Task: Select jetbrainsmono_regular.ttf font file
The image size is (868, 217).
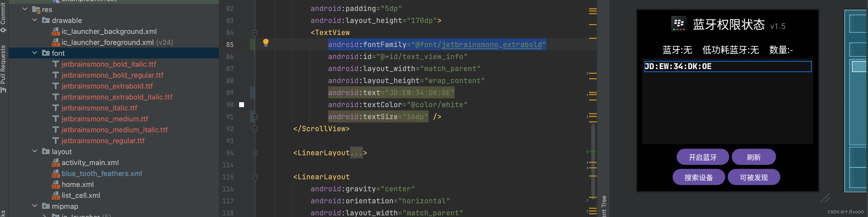Action: 103,141
